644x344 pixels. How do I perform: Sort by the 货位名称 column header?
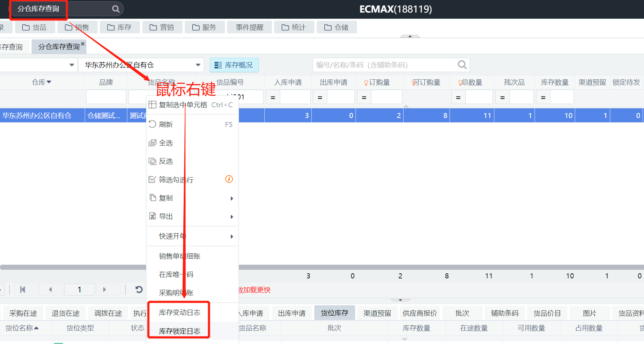click(x=22, y=328)
